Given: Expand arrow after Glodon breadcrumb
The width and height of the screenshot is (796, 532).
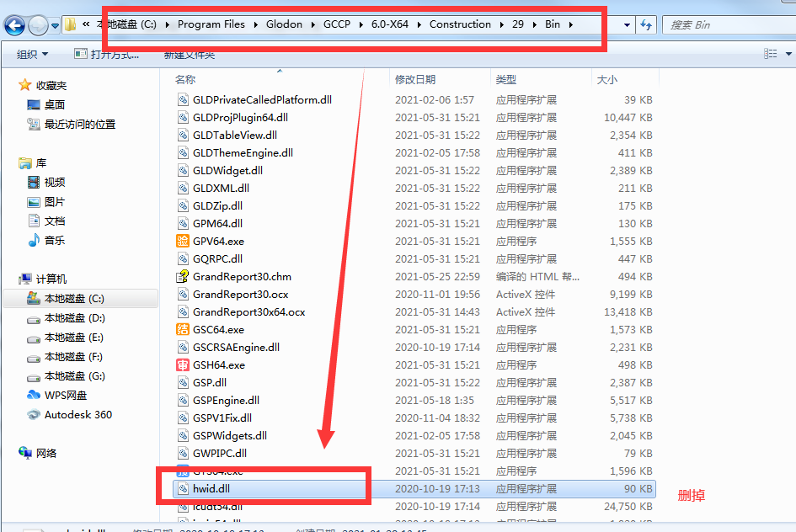Looking at the screenshot, I should [313, 24].
